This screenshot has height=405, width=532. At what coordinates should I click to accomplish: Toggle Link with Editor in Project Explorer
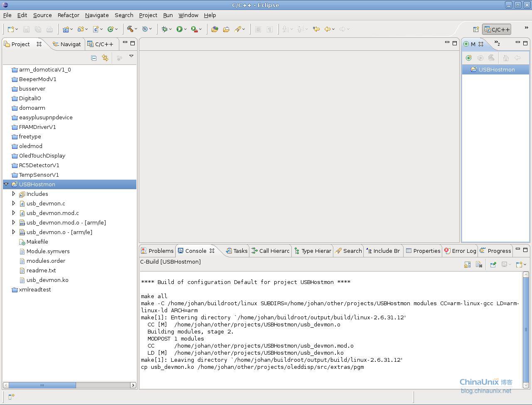[105, 58]
